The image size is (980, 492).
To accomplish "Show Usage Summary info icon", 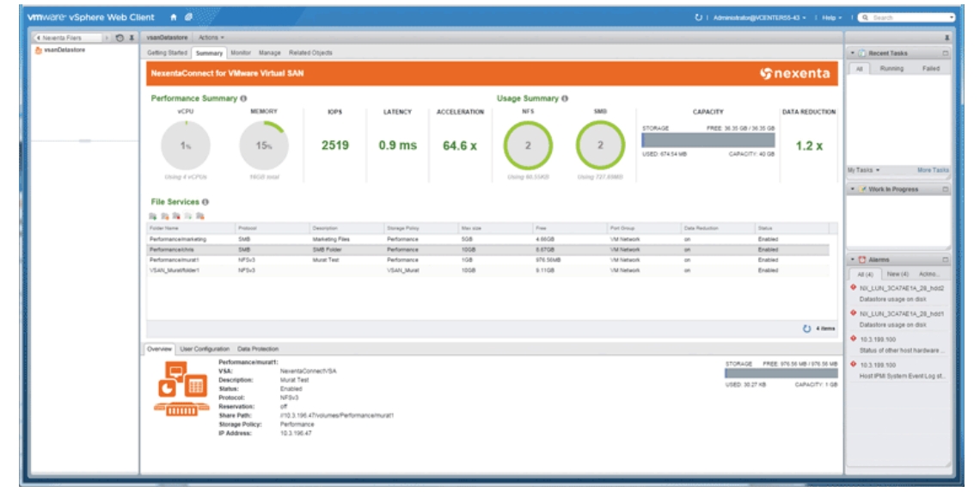I will click(565, 99).
